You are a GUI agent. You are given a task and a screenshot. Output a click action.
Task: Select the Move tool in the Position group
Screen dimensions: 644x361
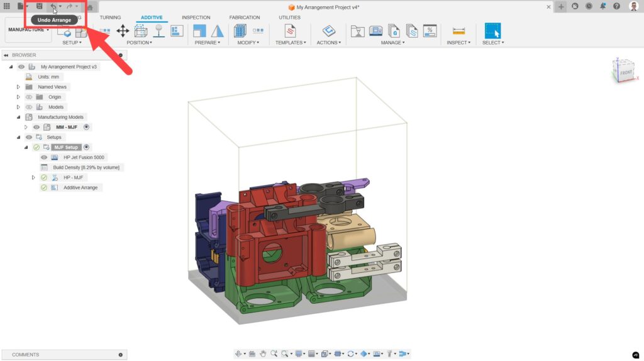(123, 31)
